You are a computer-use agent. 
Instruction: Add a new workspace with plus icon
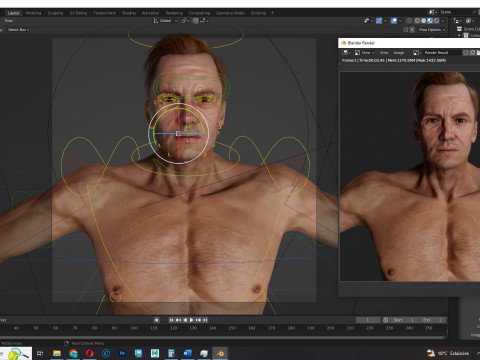click(272, 13)
